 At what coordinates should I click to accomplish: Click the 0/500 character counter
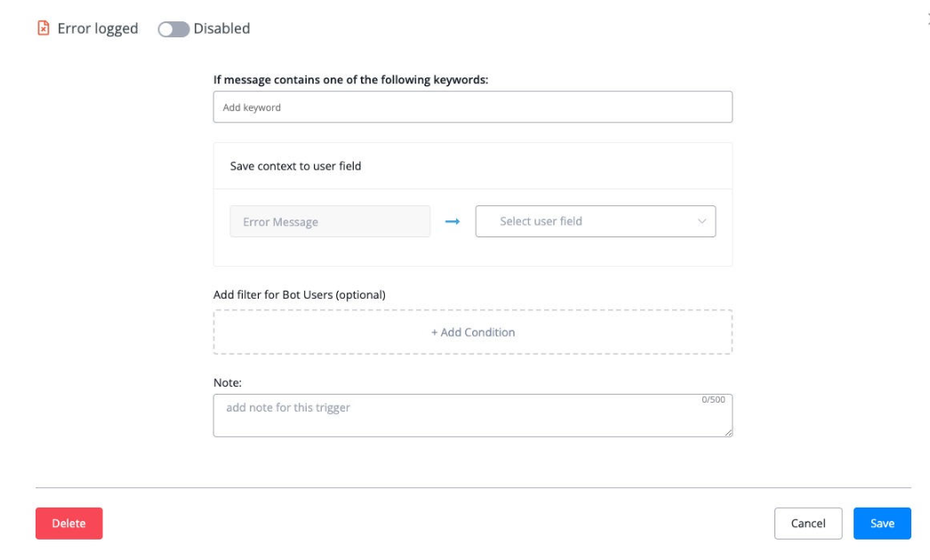tap(713, 400)
